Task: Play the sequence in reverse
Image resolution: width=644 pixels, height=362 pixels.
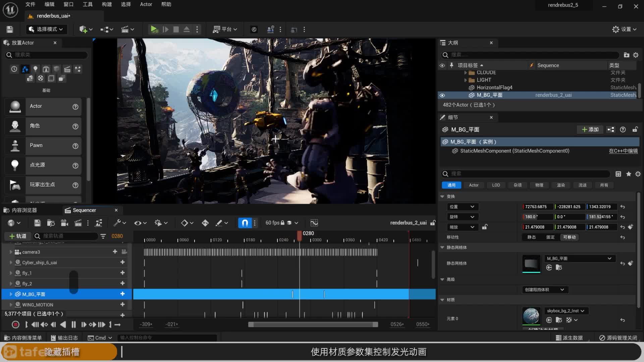Action: click(63, 324)
